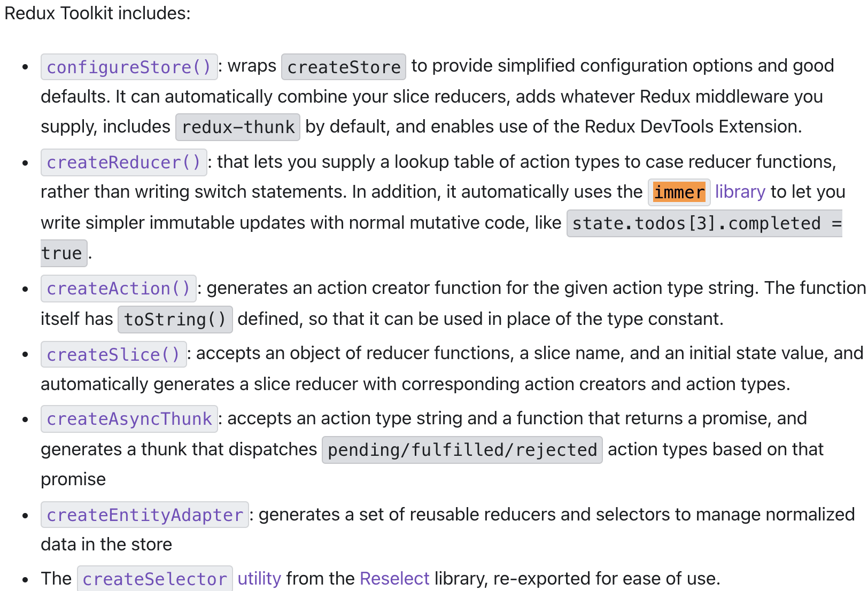Image resolution: width=868 pixels, height=591 pixels.
Task: Click the toString() inline code
Action: click(x=175, y=320)
